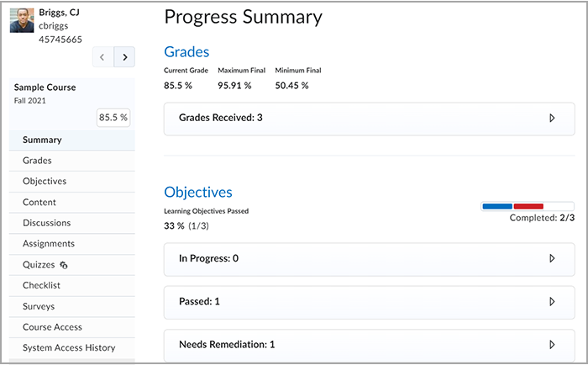Open Discussions in the sidebar
This screenshot has height=365, width=588.
coord(72,223)
